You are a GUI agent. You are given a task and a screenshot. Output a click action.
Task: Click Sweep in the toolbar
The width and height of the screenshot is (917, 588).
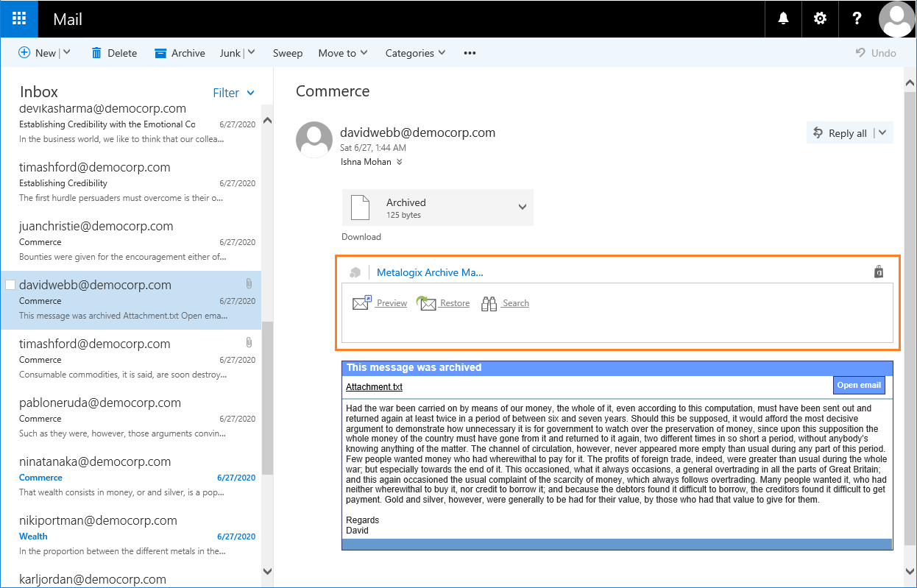coord(288,53)
